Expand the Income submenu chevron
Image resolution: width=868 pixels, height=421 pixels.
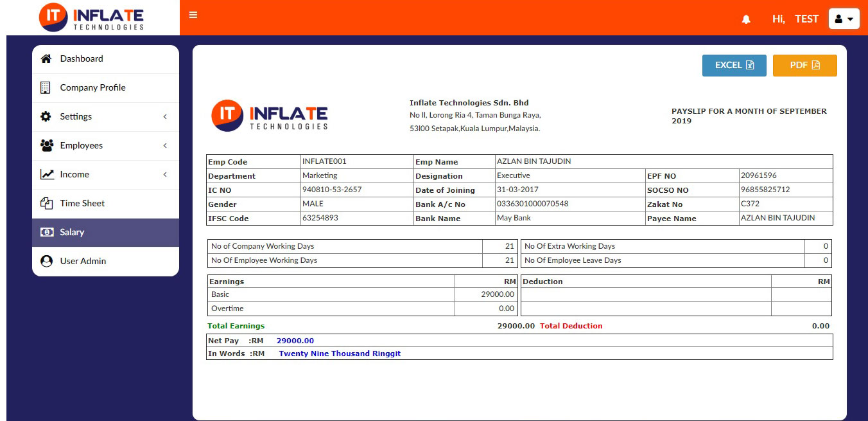click(165, 175)
